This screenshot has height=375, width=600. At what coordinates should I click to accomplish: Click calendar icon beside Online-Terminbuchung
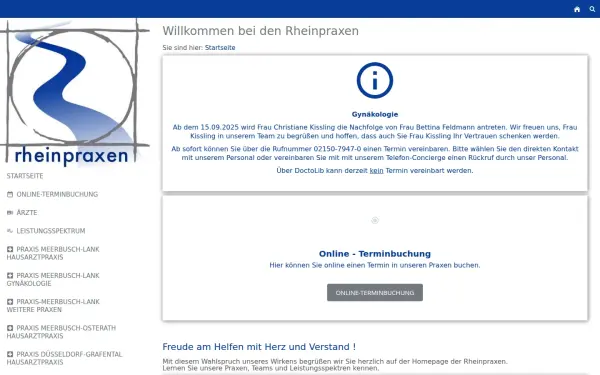click(10, 194)
